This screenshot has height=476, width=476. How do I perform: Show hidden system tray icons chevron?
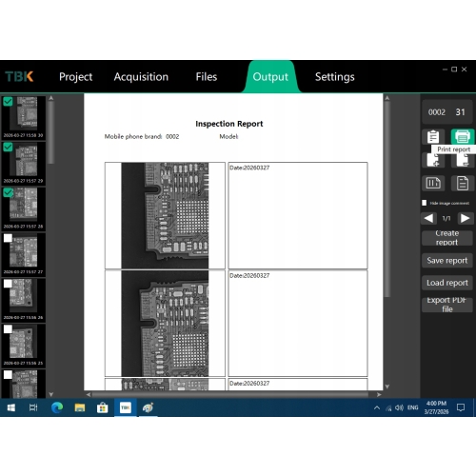point(377,407)
